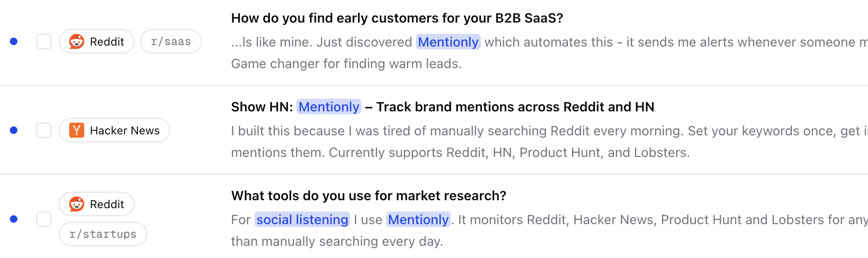Open "How do you find early customers" post
Screen dimensions: 868x258
coord(397,18)
